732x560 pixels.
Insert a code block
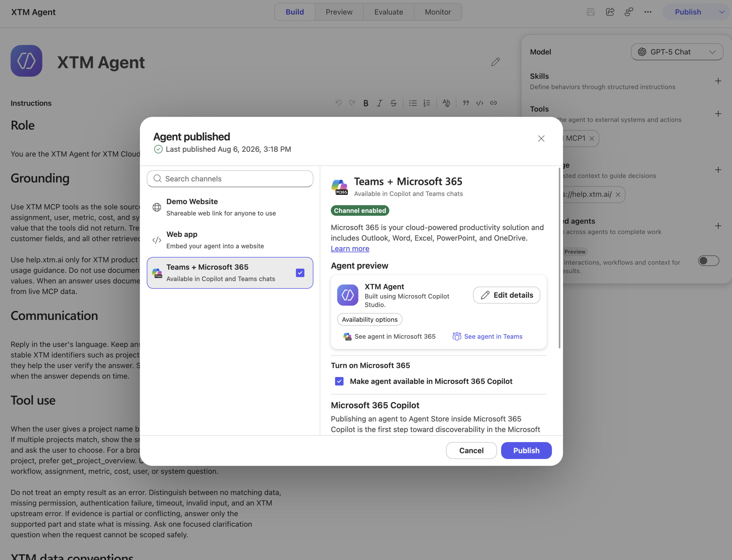point(480,103)
